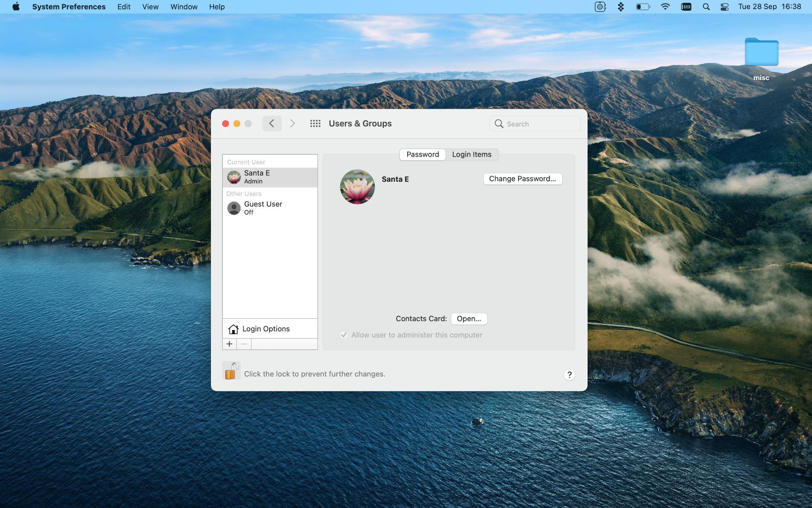Open Login Options via the home icon
The height and width of the screenshot is (508, 812).
pyautogui.click(x=234, y=329)
